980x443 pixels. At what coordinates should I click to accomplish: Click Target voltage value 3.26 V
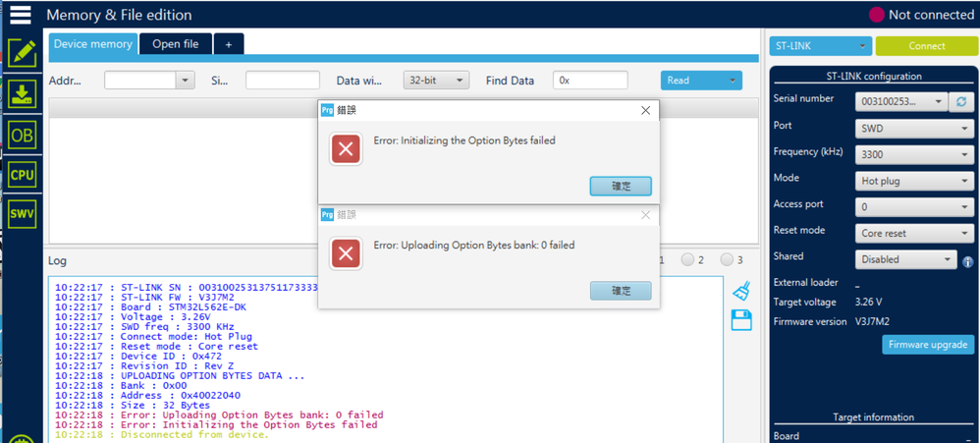868,303
